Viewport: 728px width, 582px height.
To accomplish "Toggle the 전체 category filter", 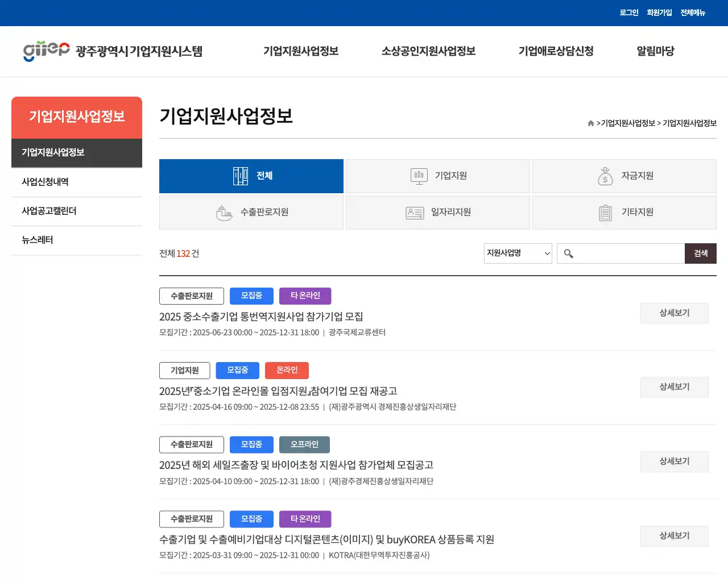I will point(251,176).
